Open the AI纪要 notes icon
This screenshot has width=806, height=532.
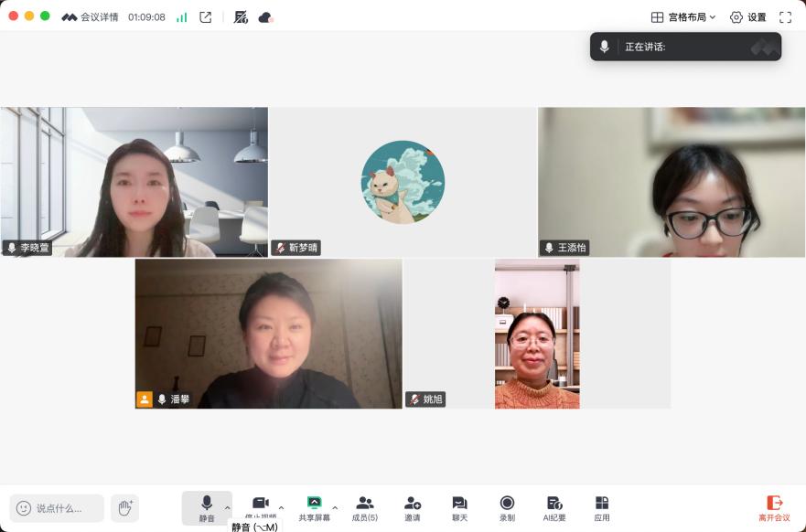[554, 507]
